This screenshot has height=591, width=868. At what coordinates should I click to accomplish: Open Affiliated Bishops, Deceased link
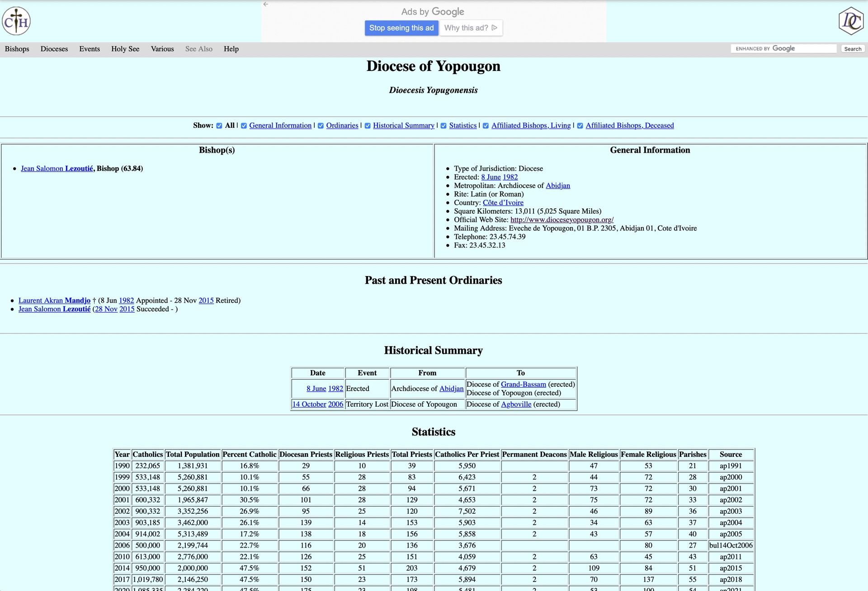(x=630, y=126)
